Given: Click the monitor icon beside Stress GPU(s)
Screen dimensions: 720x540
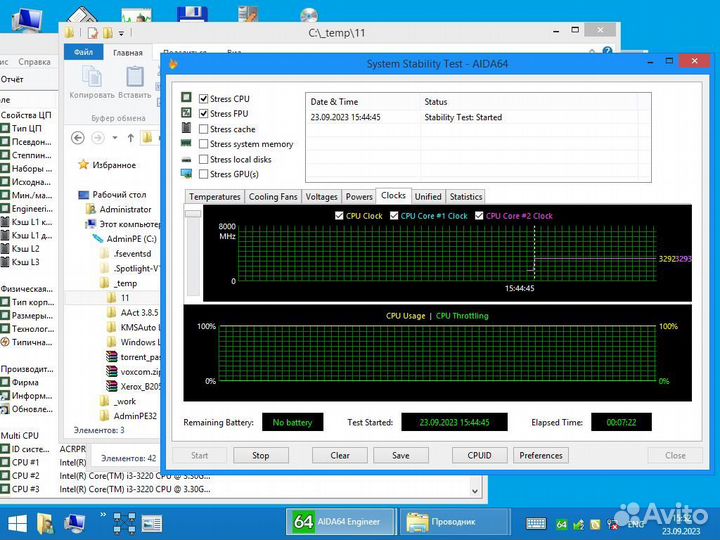Looking at the screenshot, I should pyautogui.click(x=186, y=174).
